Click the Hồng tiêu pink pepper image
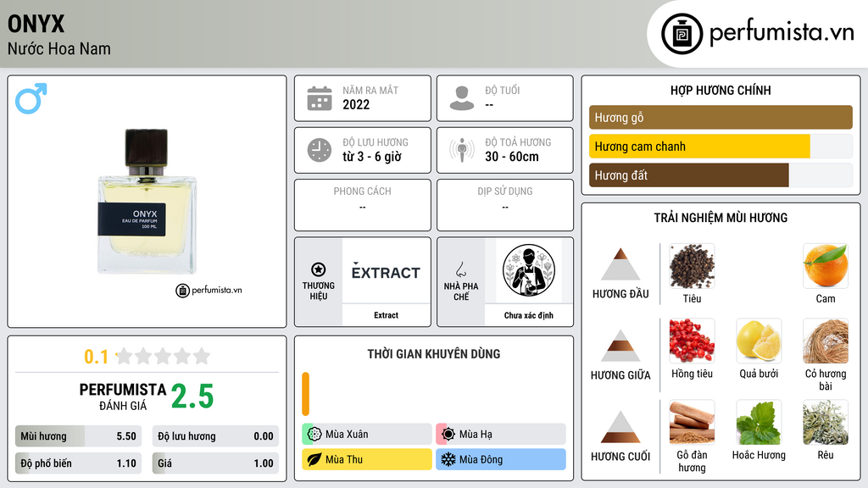The width and height of the screenshot is (868, 488). (x=692, y=341)
